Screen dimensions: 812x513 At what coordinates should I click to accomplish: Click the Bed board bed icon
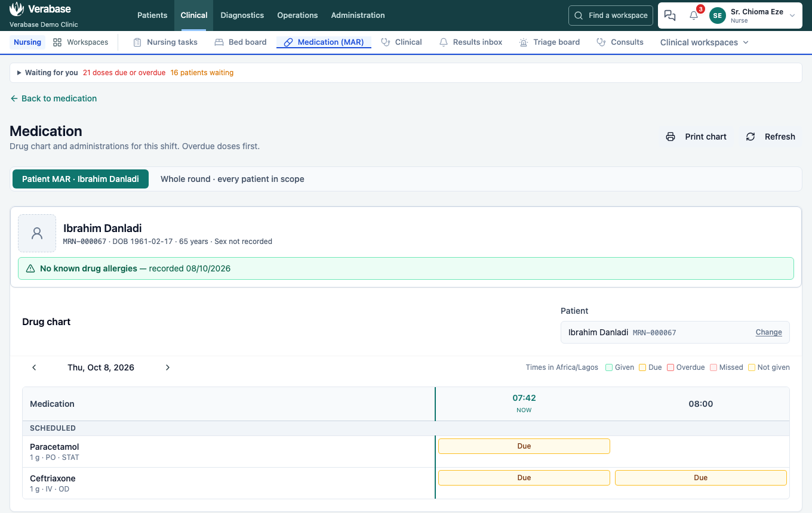pos(219,42)
